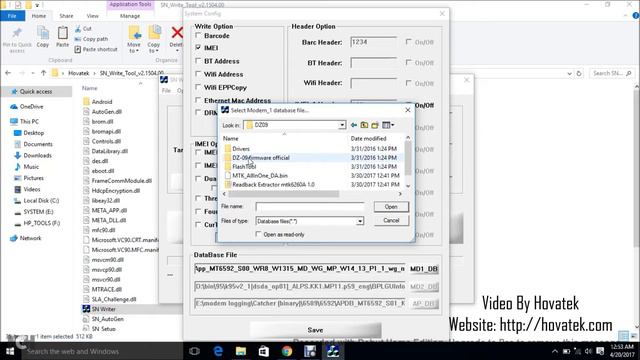This screenshot has width=640, height=360.
Task: Click Open button in file dialog
Action: point(391,207)
